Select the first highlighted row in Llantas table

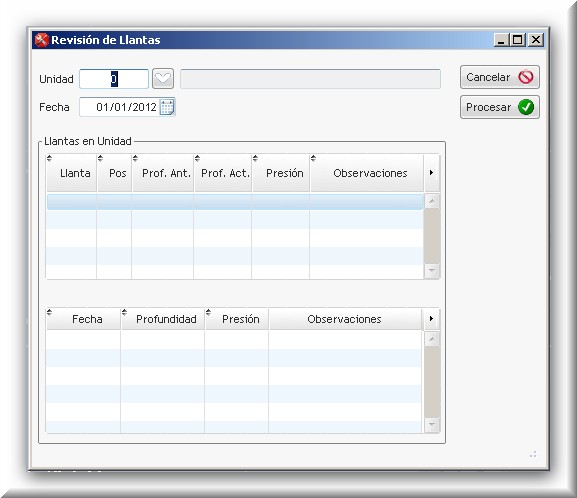pos(235,202)
